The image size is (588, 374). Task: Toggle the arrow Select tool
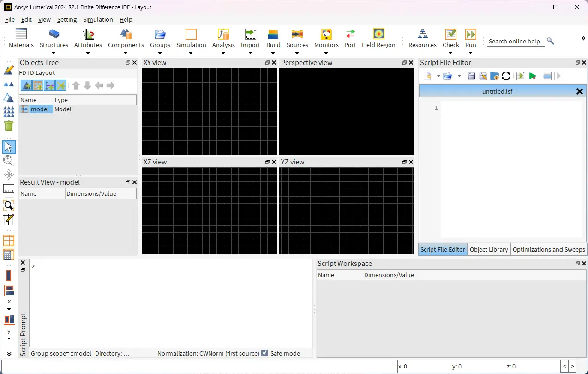click(x=9, y=147)
